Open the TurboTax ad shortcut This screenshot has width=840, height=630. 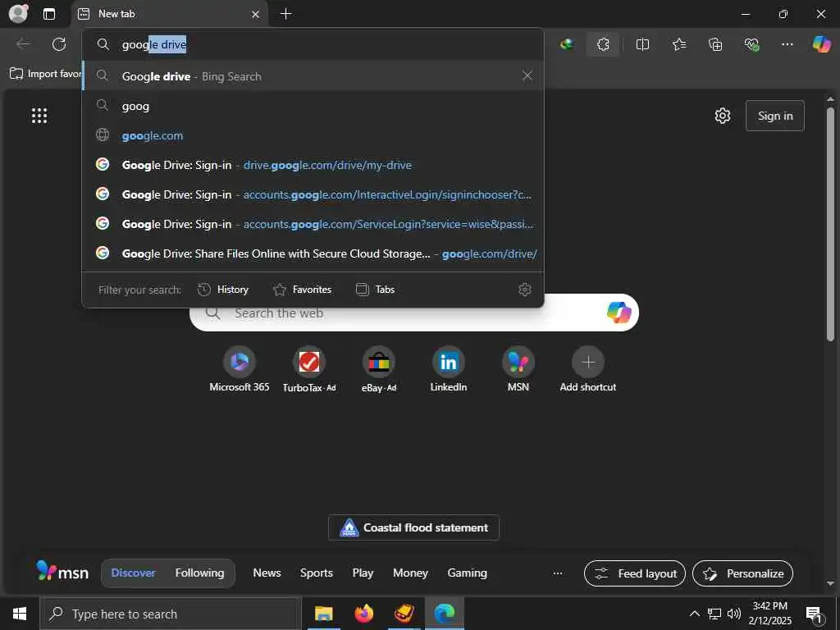pyautogui.click(x=309, y=370)
